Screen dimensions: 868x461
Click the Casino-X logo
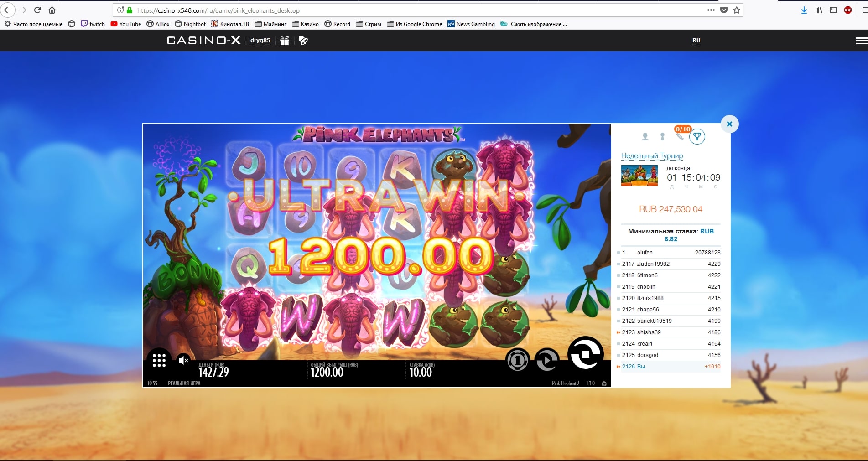click(203, 41)
